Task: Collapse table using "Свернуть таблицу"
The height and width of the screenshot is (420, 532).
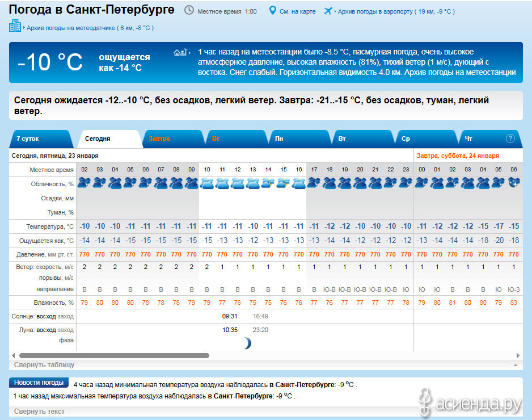Action: 44,365
